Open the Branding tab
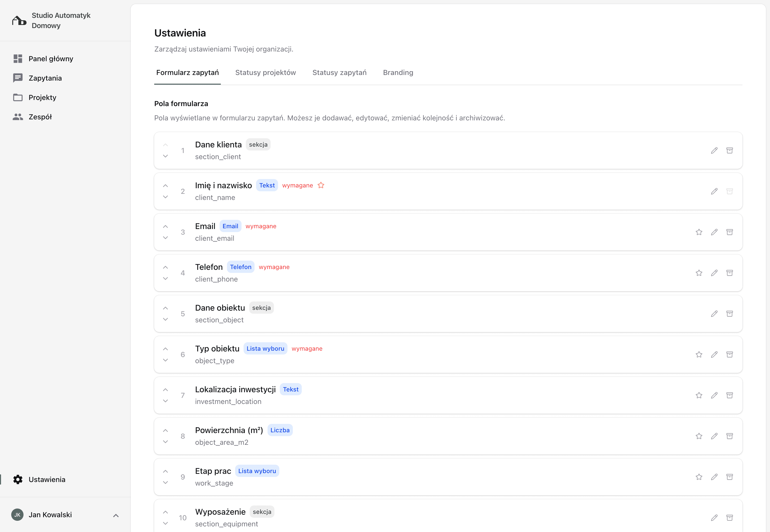 click(x=398, y=73)
